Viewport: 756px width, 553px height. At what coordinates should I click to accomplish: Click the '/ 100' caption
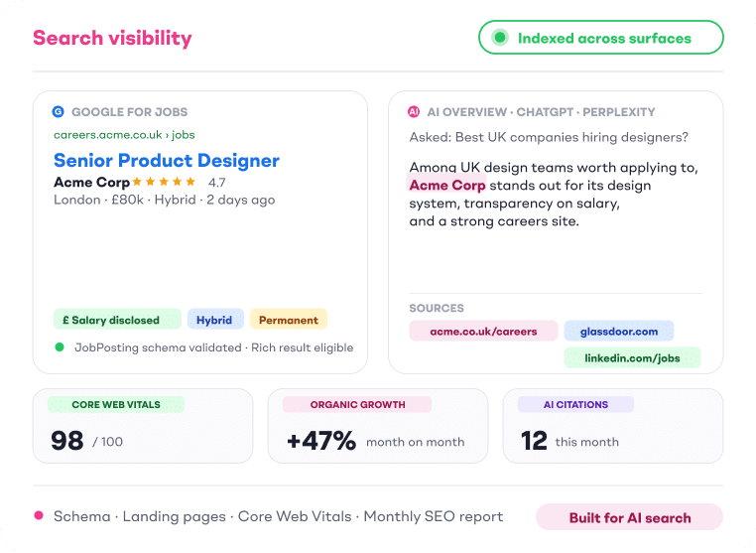(x=107, y=442)
